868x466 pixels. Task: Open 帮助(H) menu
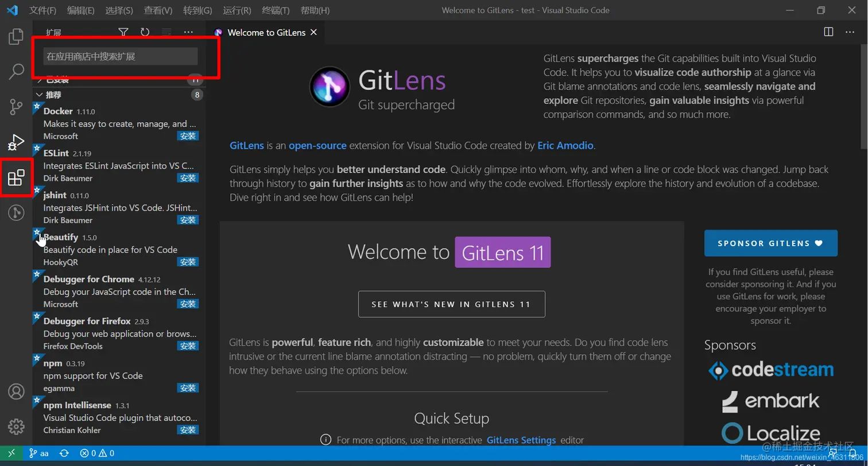pos(315,10)
